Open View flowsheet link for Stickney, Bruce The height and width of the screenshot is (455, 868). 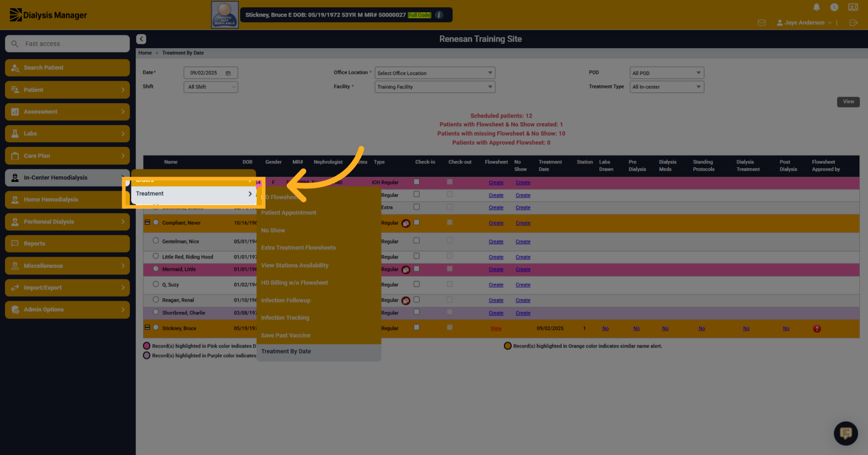point(496,328)
